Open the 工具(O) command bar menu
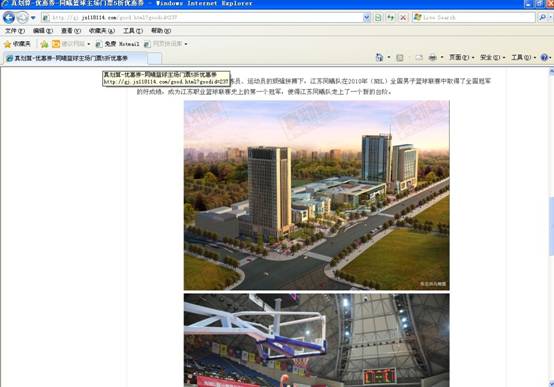The height and width of the screenshot is (387, 554). 523,57
